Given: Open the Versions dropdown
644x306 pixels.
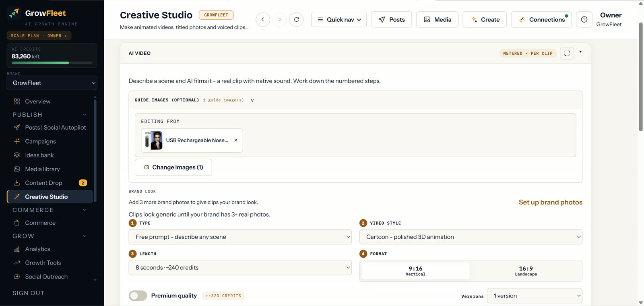Looking at the screenshot, I should (535, 296).
